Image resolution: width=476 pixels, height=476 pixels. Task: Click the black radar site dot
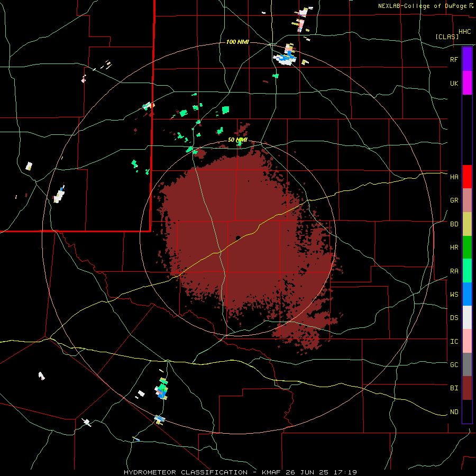click(x=239, y=237)
